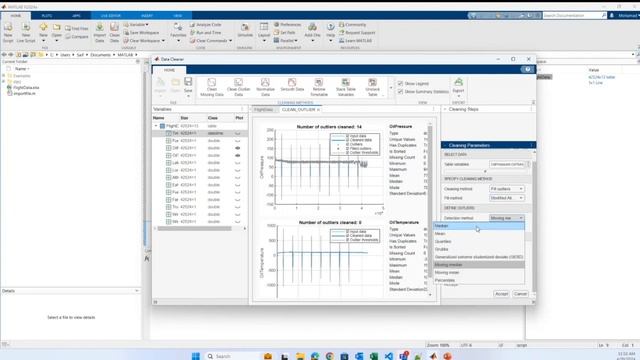Open Help in MATLAB toolstrip
Viewport: 640px width, 360px height.
(330, 32)
